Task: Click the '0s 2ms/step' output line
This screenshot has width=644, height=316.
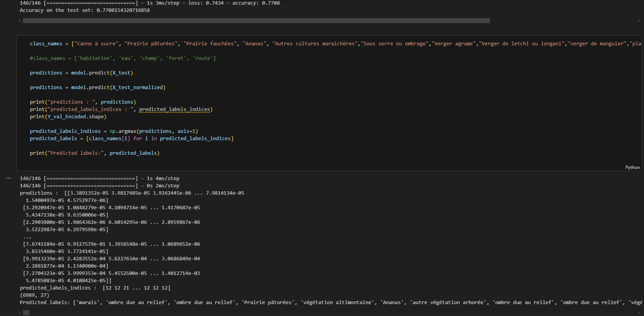Action: [100, 186]
